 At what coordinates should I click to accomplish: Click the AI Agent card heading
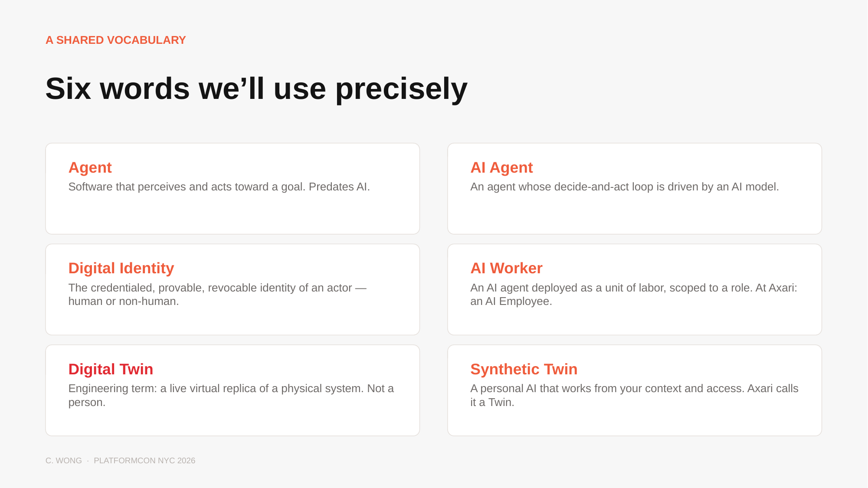(501, 167)
